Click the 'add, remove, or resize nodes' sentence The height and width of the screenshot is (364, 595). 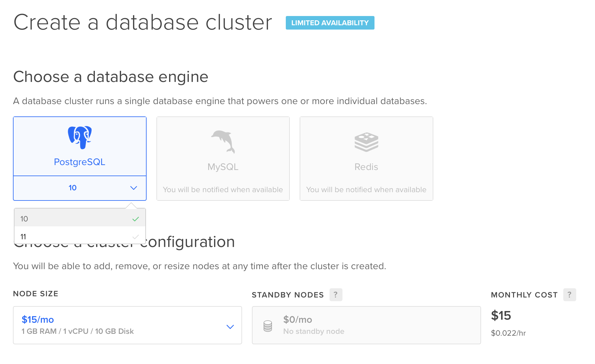(x=200, y=266)
